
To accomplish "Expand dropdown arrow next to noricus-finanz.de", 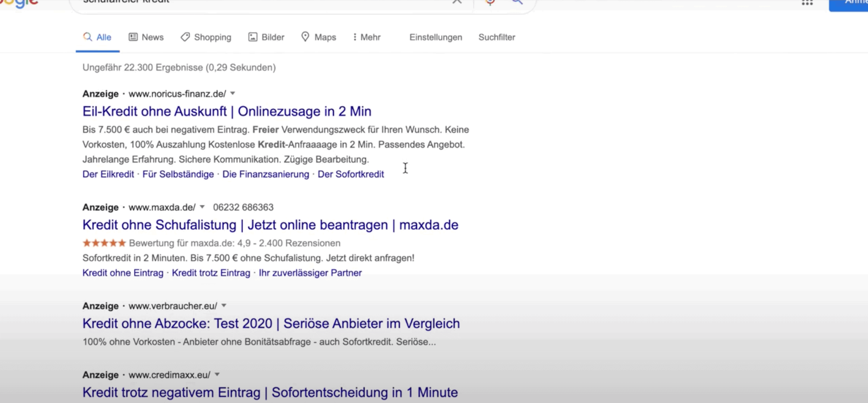I will tap(232, 93).
